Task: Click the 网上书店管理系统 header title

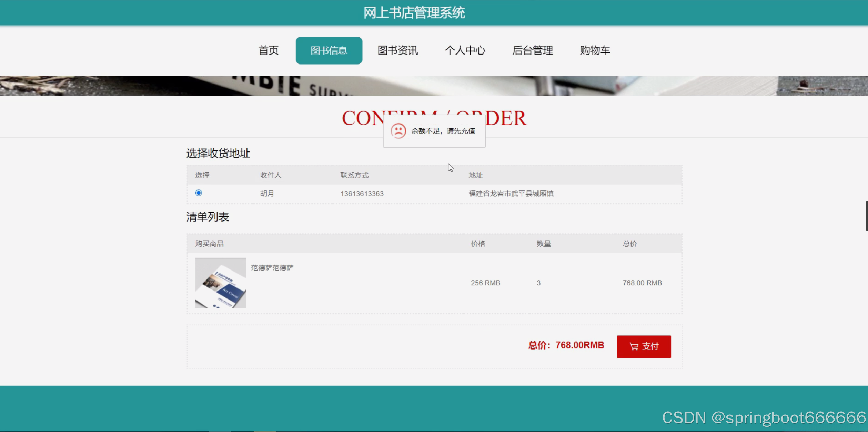Action: [414, 13]
